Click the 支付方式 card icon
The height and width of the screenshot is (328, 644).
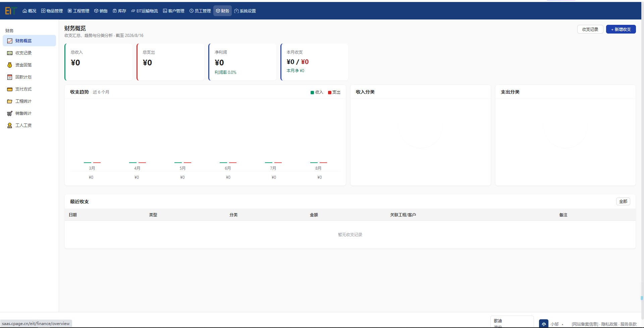point(10,89)
